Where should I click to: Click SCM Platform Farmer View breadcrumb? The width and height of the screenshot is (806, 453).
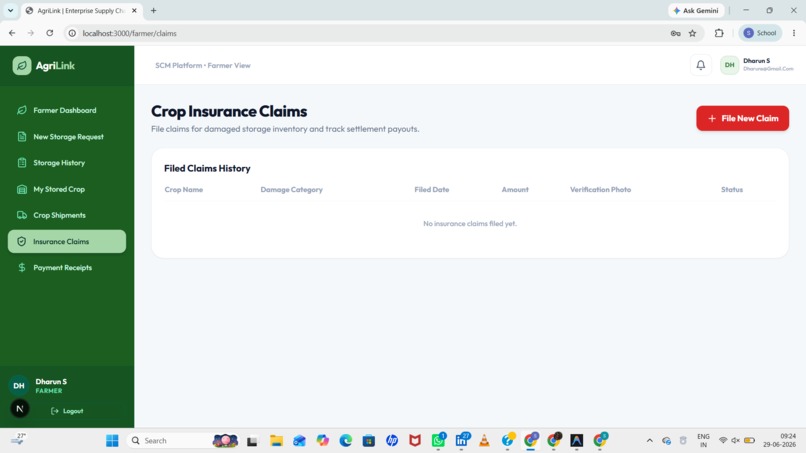coord(203,65)
